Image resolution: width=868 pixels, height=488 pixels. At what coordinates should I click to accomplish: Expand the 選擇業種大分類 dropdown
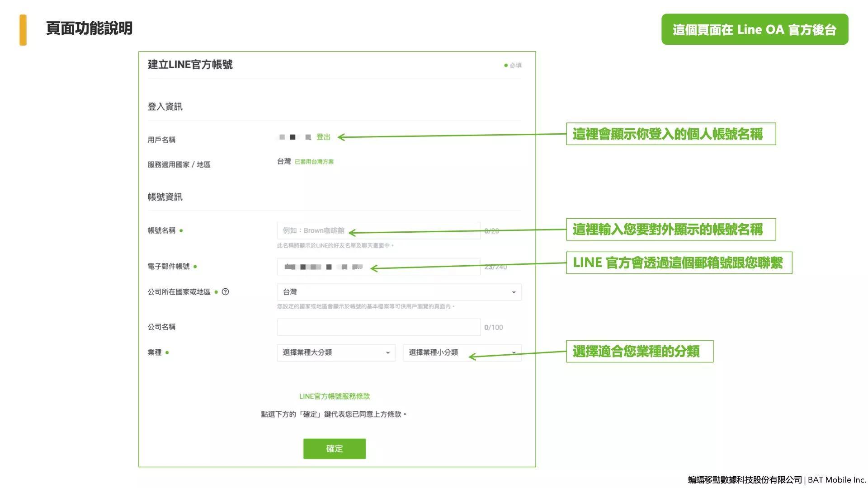point(336,352)
